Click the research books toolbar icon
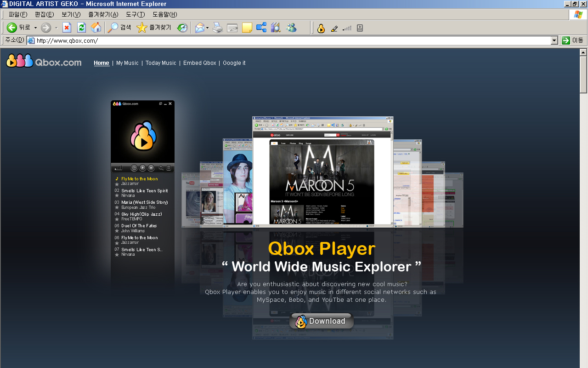 tap(276, 28)
